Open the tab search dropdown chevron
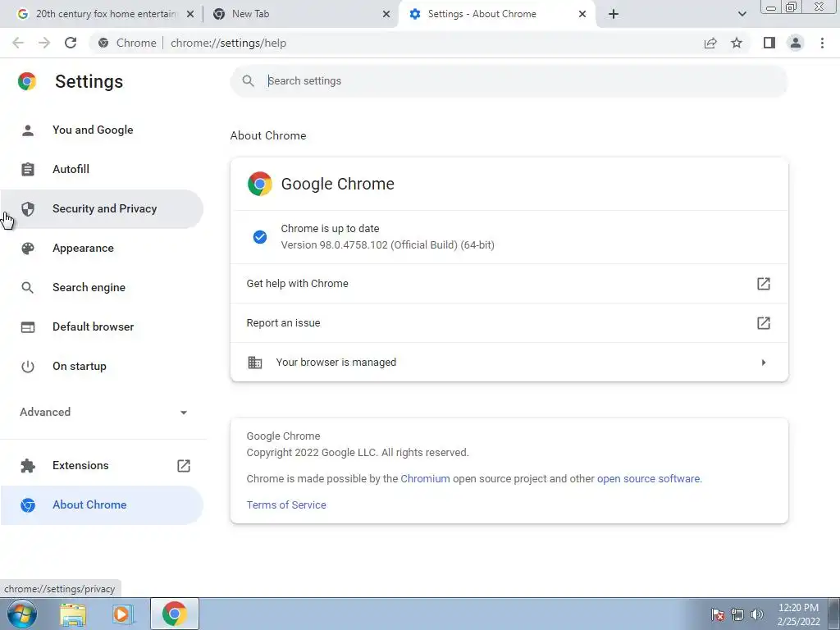The height and width of the screenshot is (630, 840). pyautogui.click(x=742, y=14)
